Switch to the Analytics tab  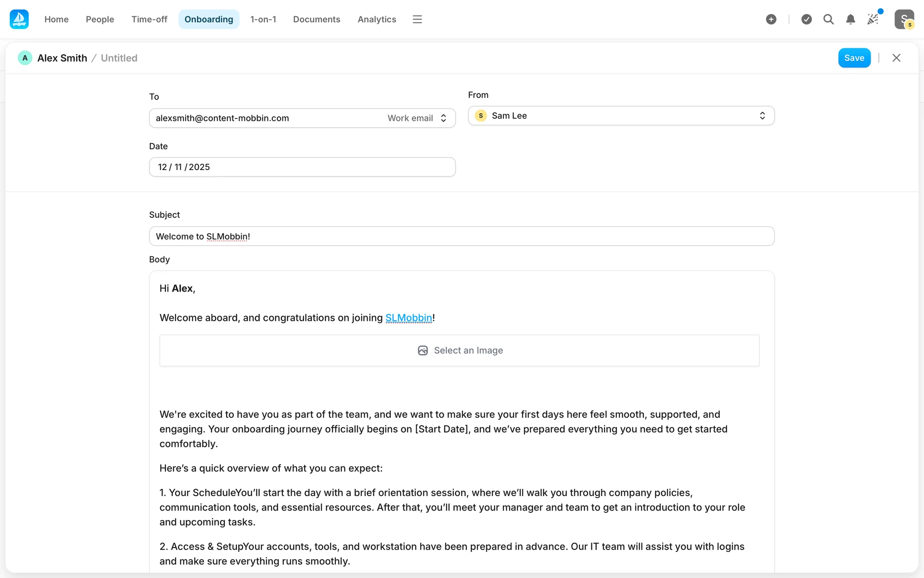tap(376, 19)
